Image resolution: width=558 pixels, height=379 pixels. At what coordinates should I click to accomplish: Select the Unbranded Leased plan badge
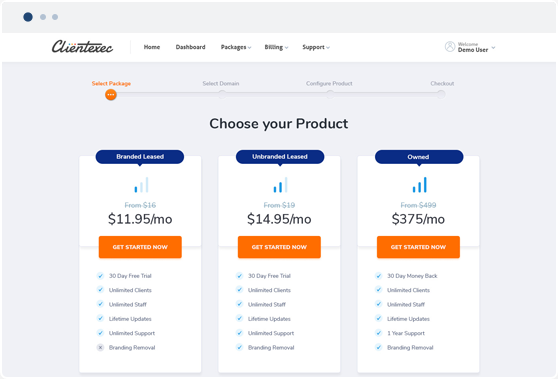(x=280, y=157)
